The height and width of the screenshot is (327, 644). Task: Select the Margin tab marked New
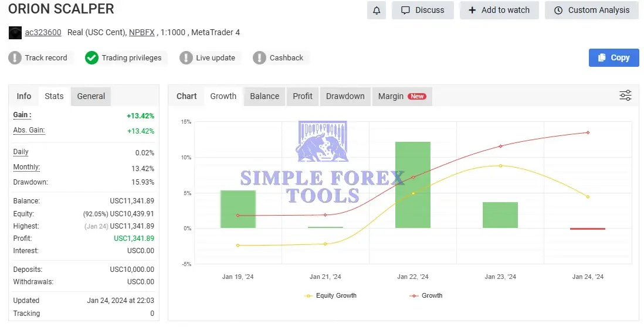pos(402,96)
